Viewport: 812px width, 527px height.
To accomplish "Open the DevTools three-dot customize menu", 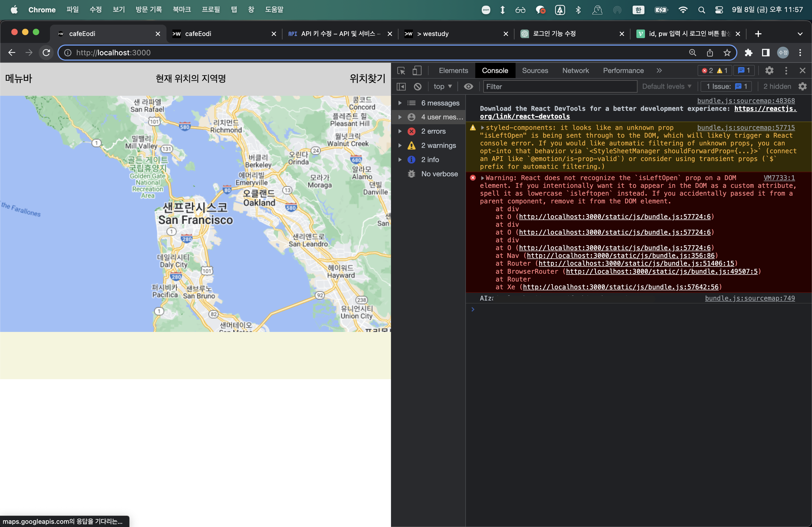I will tap(786, 71).
